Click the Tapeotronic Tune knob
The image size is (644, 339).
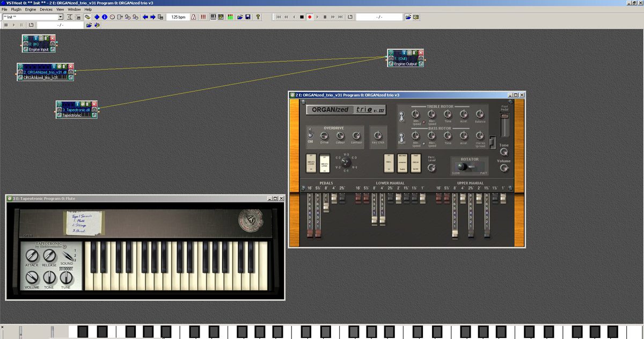coord(66,278)
